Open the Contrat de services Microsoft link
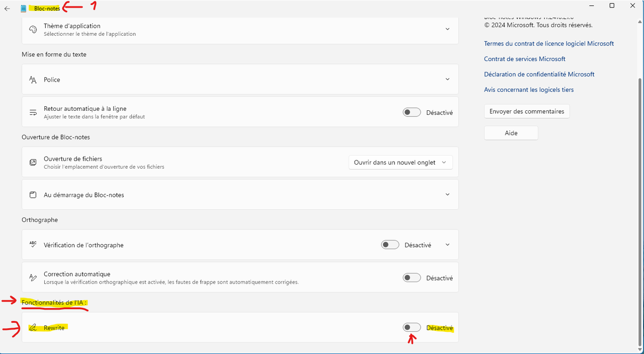The image size is (644, 354). coord(525,59)
